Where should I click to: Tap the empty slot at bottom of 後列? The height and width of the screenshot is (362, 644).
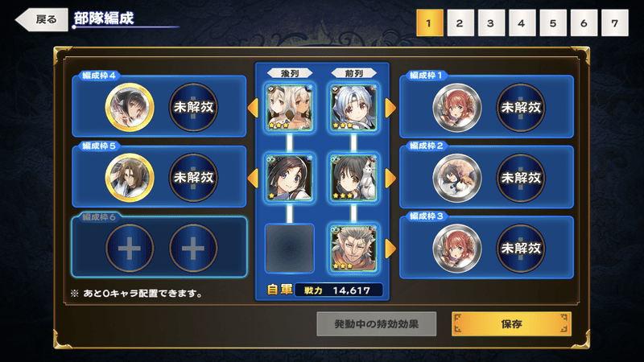289,249
